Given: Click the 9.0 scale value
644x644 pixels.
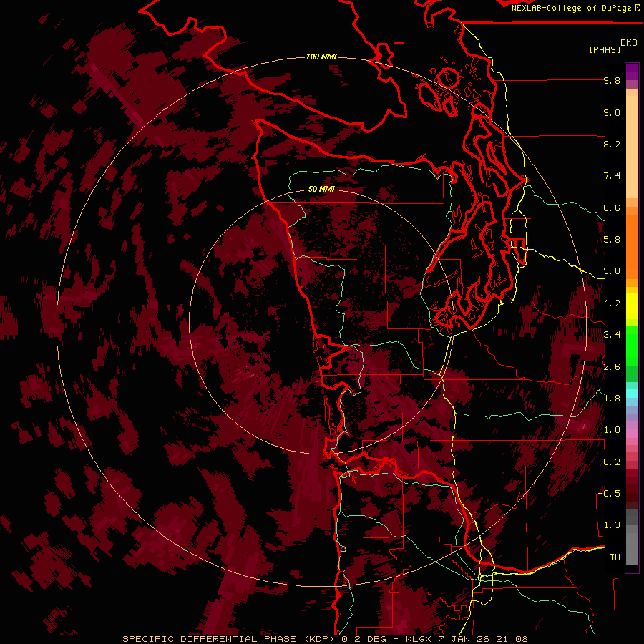Looking at the screenshot, I should tap(612, 112).
